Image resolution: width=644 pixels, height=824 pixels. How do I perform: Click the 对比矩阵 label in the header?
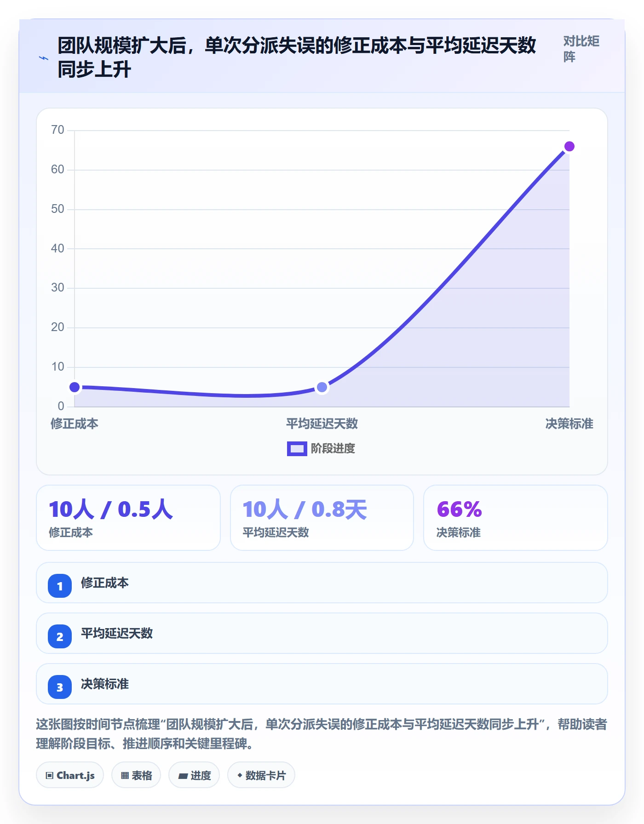coord(581,49)
